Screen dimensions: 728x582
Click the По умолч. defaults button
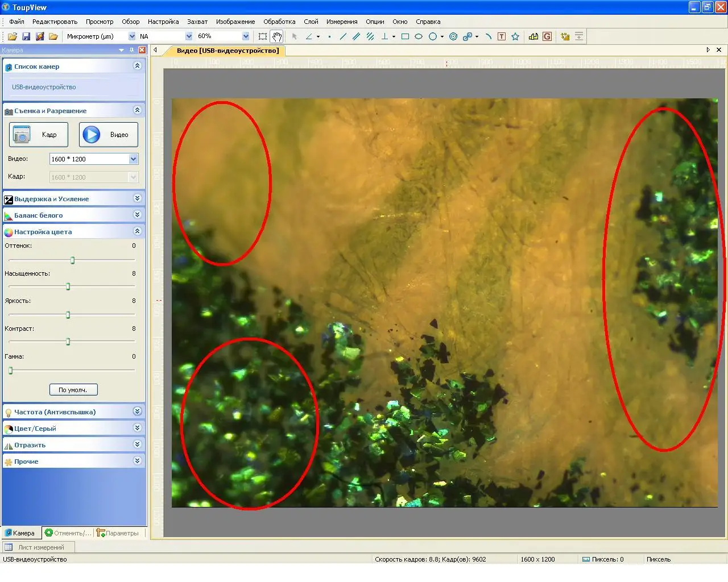73,389
